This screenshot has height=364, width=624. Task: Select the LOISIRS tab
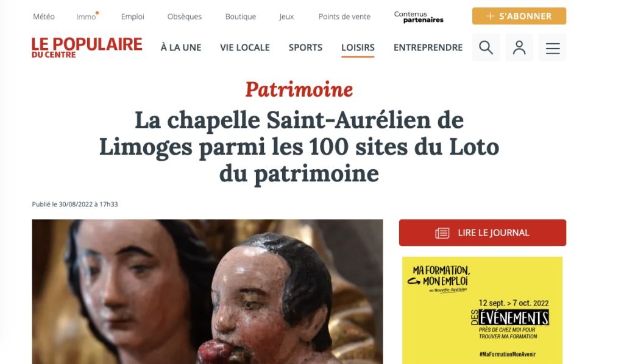point(358,47)
